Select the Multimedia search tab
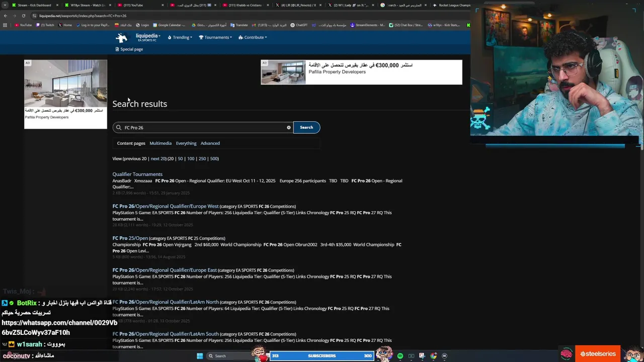Screen dimensions: 644x362 point(160,143)
